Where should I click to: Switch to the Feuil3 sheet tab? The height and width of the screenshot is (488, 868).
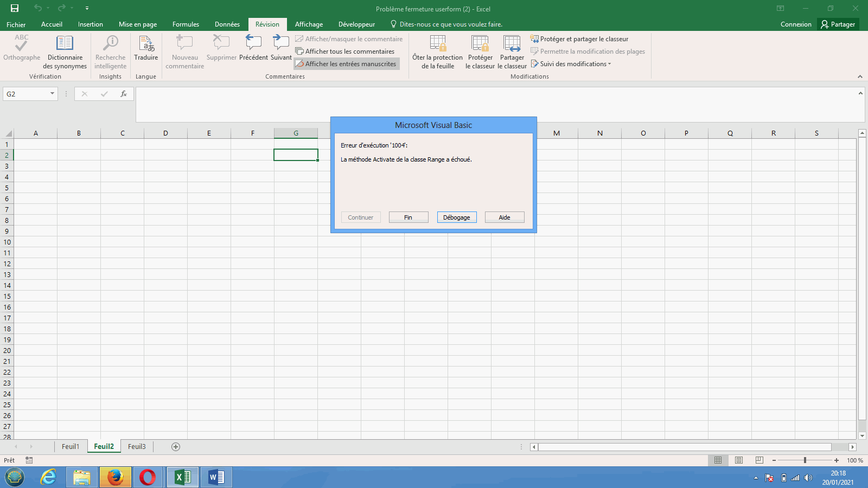pos(137,447)
